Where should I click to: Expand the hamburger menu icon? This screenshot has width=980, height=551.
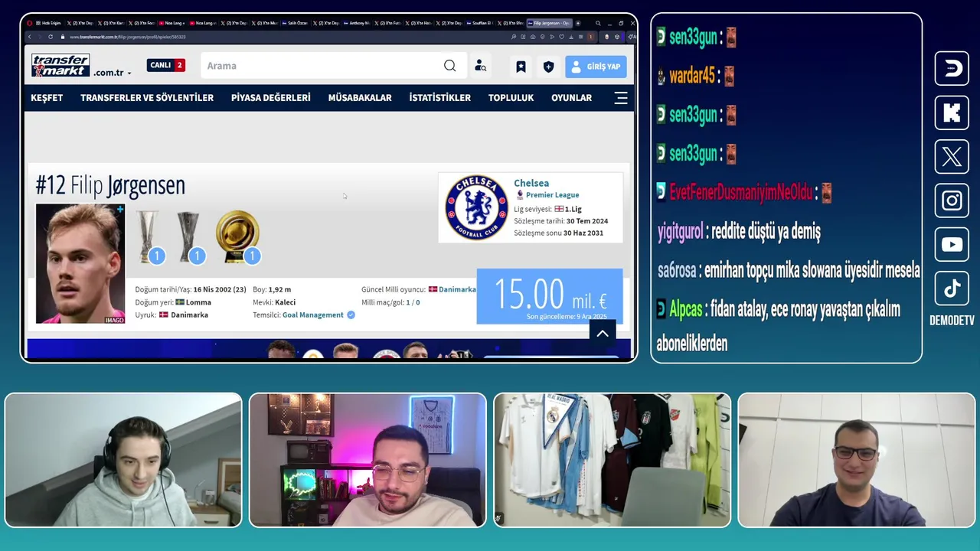click(x=621, y=98)
